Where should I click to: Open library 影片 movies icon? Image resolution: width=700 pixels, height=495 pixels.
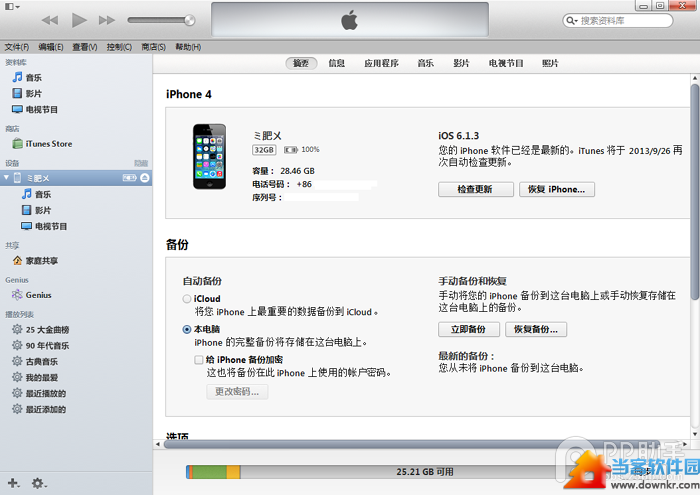17,93
